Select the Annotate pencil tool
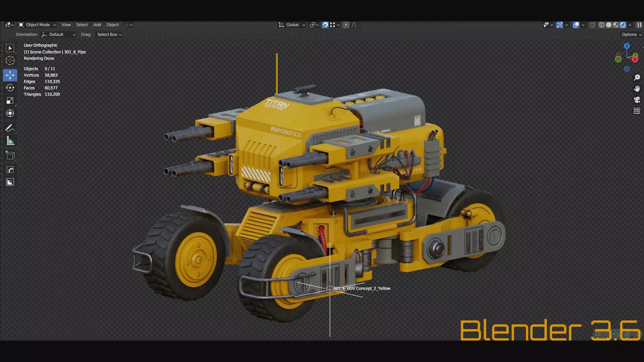 tap(10, 128)
